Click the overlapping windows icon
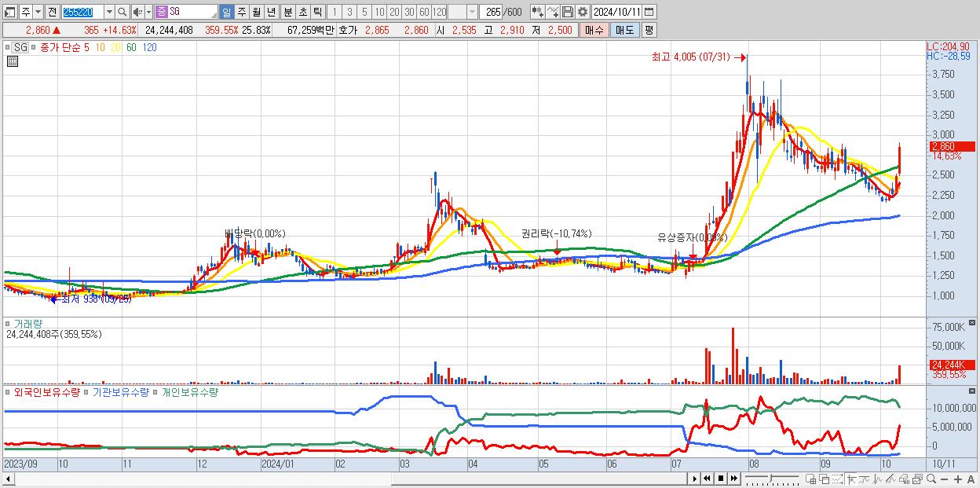The image size is (980, 488). 825,479
